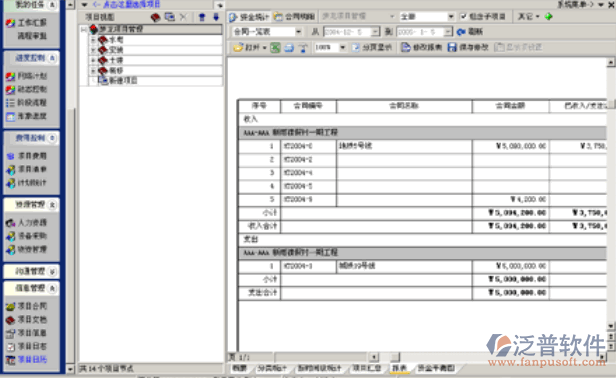Click the printer icon in report toolbar
This screenshot has height=378, width=616.
point(289,48)
